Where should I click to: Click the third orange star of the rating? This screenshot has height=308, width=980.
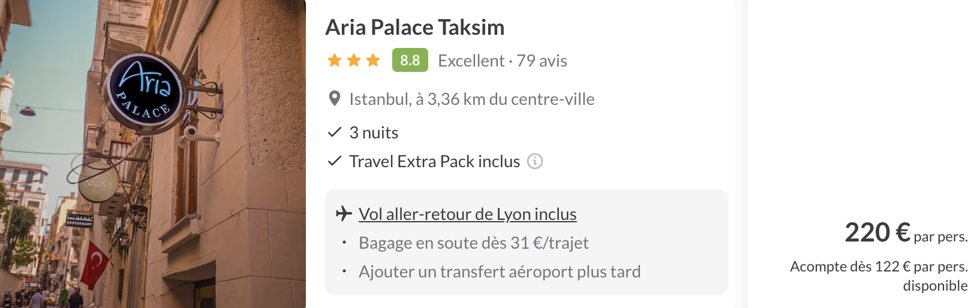click(373, 61)
